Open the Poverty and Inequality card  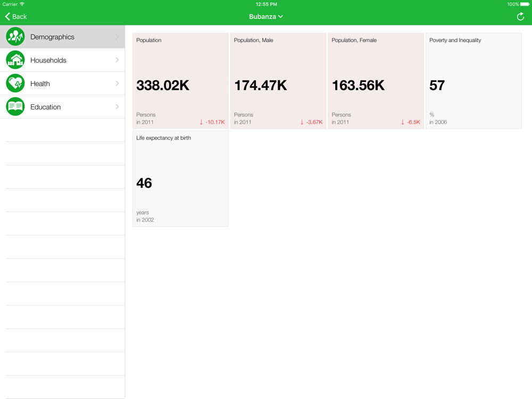click(x=473, y=81)
